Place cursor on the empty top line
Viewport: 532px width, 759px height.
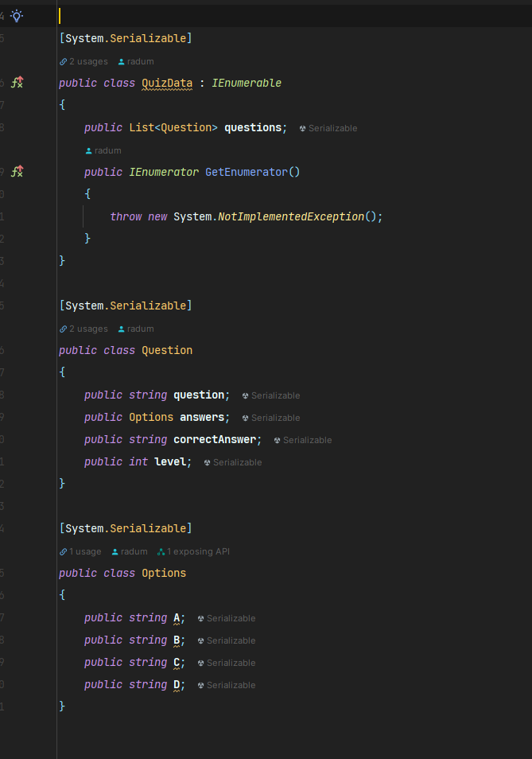(x=239, y=16)
